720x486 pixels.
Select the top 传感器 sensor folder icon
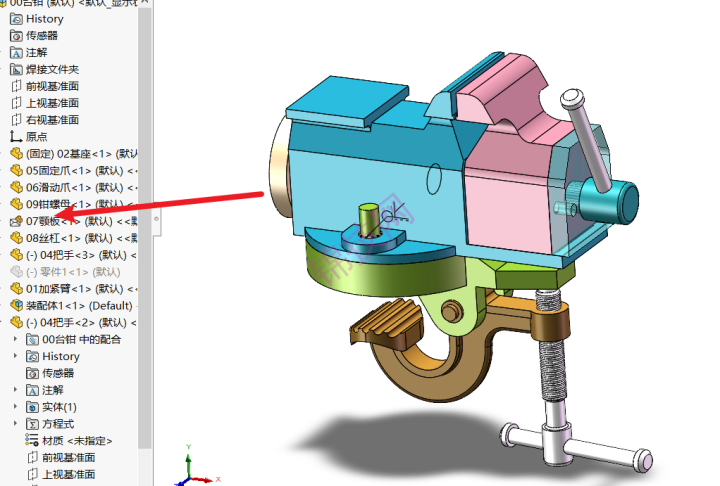16,36
